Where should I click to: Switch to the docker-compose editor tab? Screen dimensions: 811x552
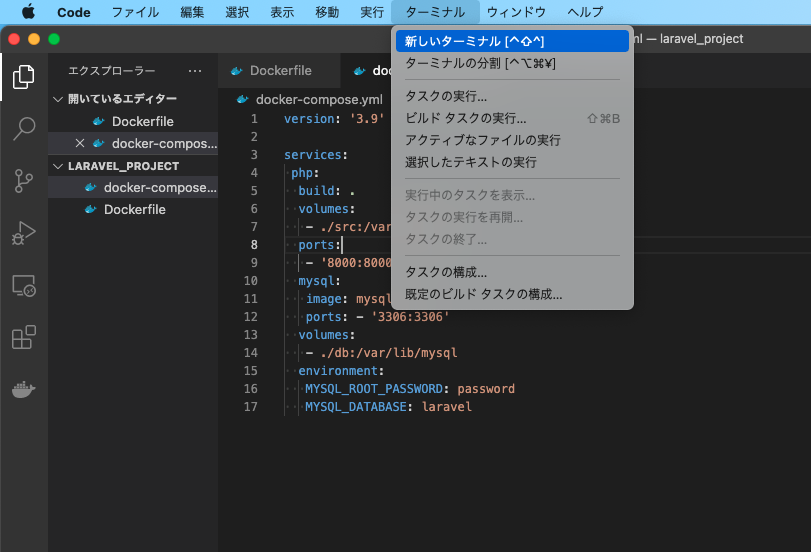[x=366, y=71]
